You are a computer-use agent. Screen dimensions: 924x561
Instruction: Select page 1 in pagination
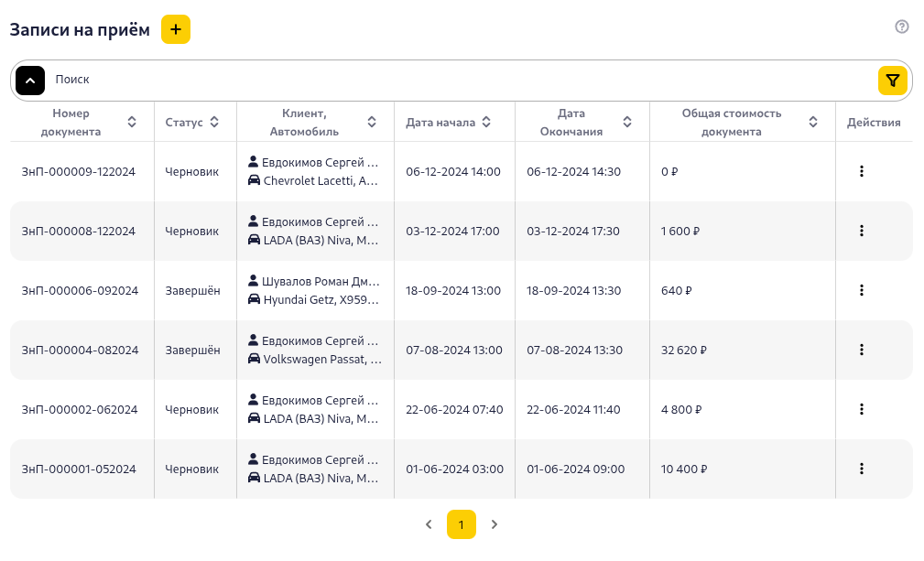tap(462, 524)
